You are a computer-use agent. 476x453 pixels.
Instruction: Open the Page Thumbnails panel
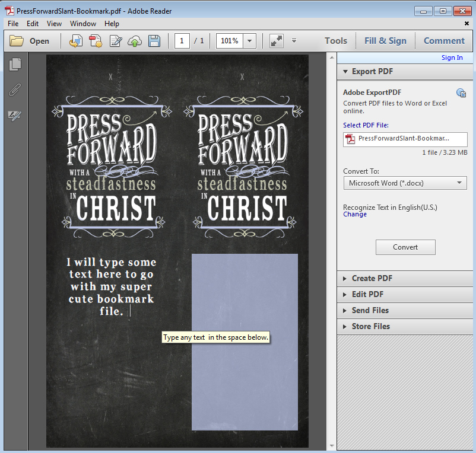pyautogui.click(x=15, y=63)
